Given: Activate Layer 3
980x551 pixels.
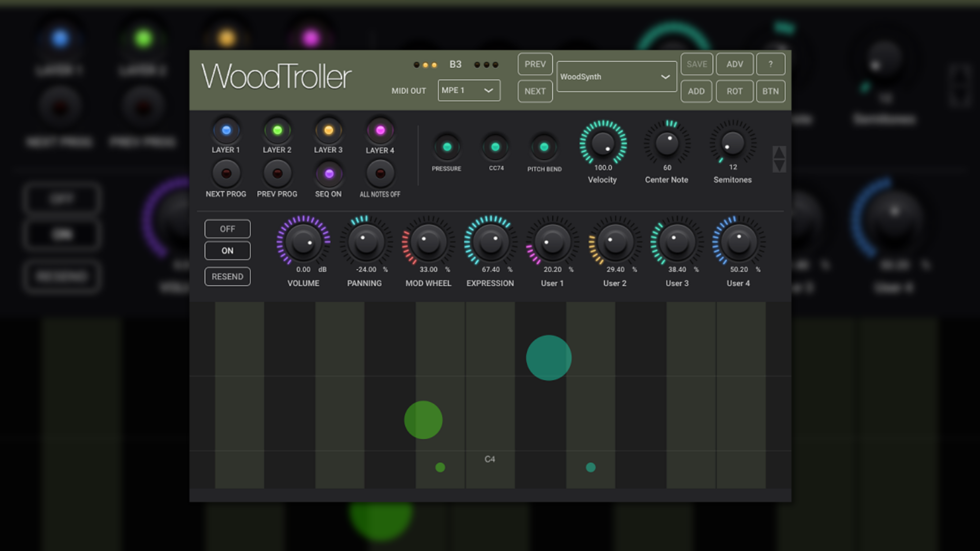Looking at the screenshot, I should click(x=328, y=130).
